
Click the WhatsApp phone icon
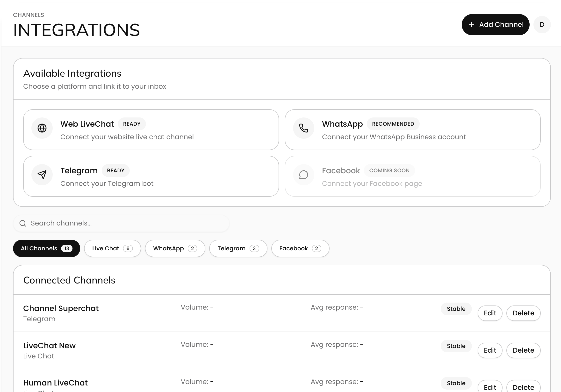pyautogui.click(x=304, y=128)
